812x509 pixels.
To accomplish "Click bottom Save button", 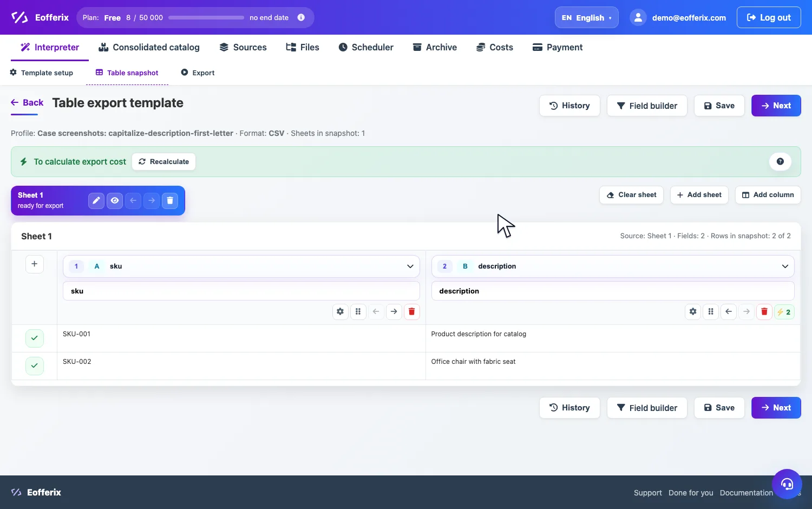I will point(719,408).
